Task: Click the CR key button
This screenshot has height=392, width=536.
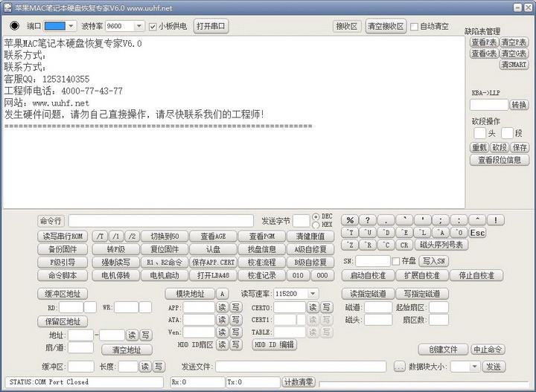Action: pos(404,245)
